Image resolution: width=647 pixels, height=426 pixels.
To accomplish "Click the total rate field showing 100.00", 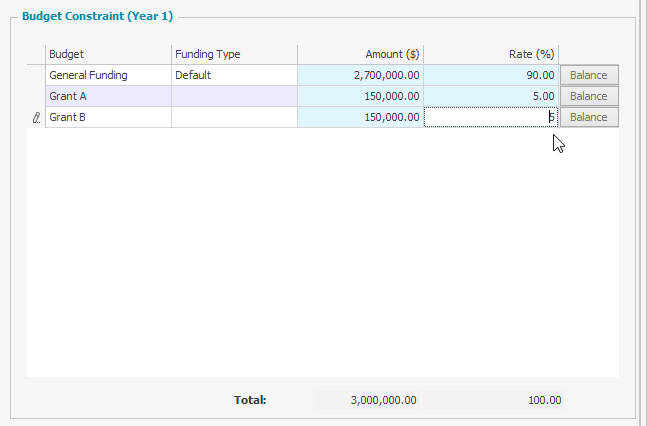I will coord(494,400).
